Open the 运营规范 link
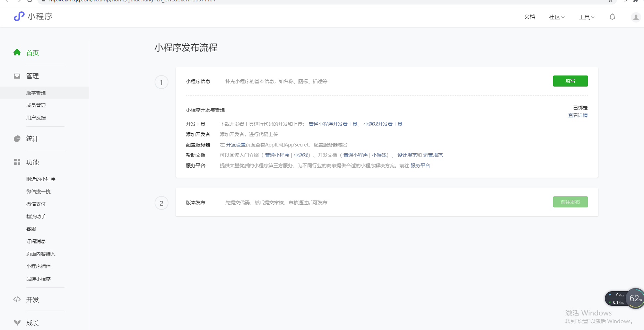The height and width of the screenshot is (330, 644). point(433,155)
